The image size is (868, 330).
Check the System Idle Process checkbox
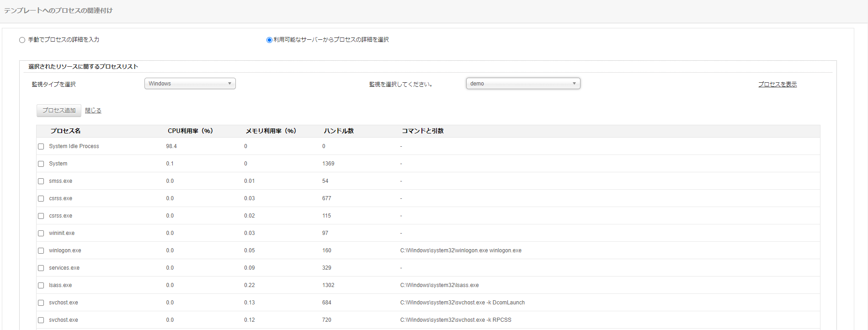click(x=41, y=147)
